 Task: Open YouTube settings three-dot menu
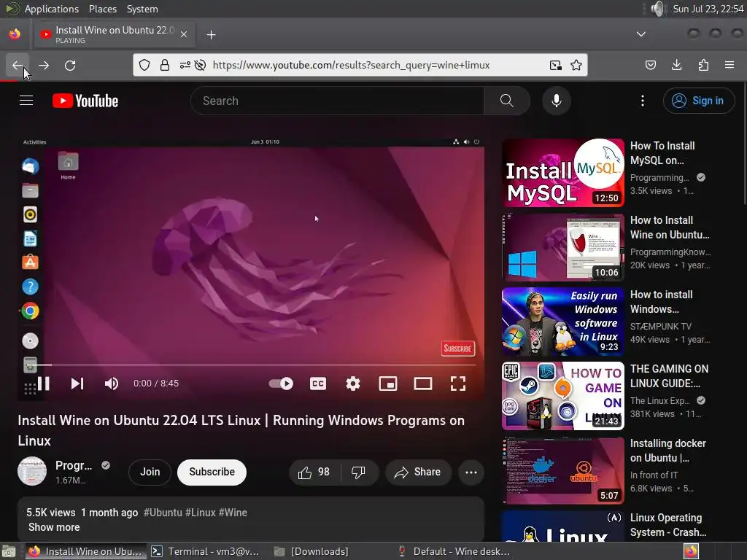click(643, 101)
